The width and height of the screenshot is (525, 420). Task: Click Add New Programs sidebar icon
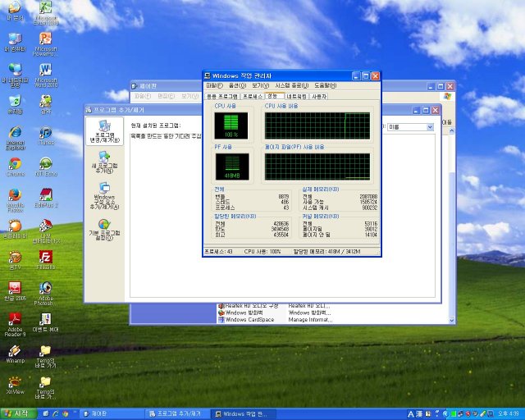(104, 162)
